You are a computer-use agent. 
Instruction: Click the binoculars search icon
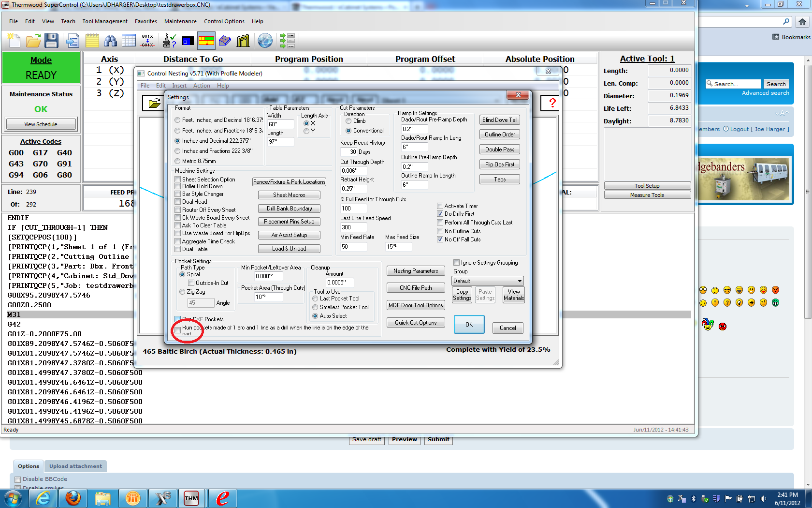click(110, 41)
